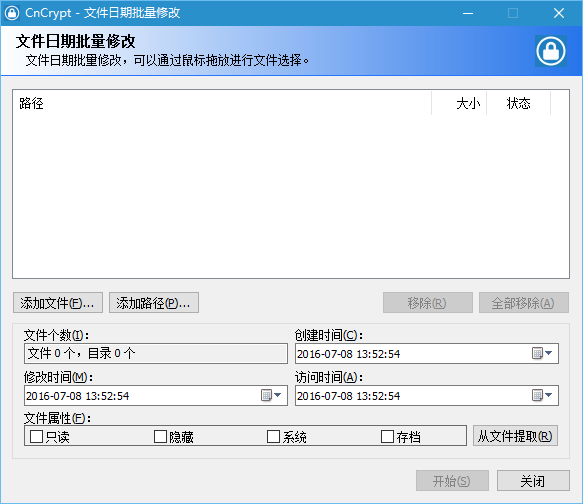Click the 文件个数(I): label
The width and height of the screenshot is (583, 504).
(x=57, y=335)
